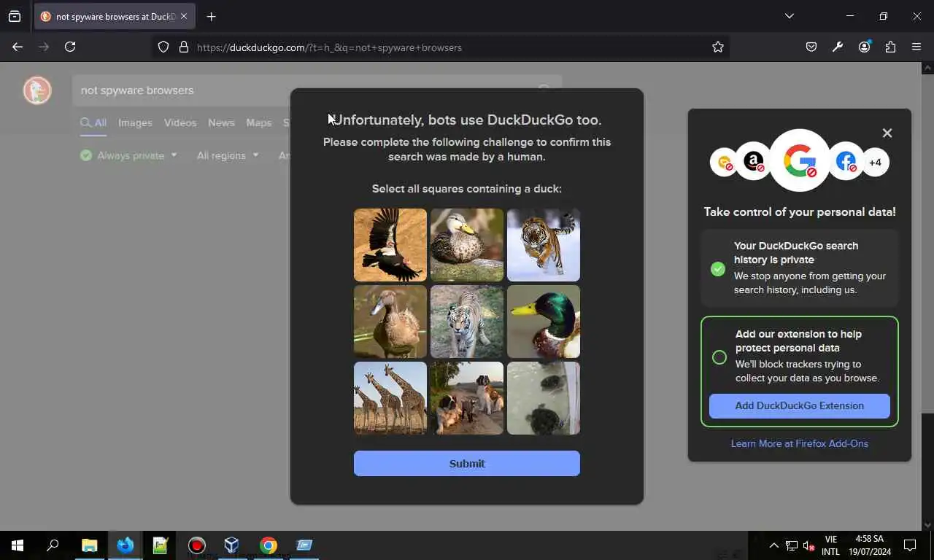Open the Windows Start menu
Image resolution: width=934 pixels, height=560 pixels.
[18, 545]
